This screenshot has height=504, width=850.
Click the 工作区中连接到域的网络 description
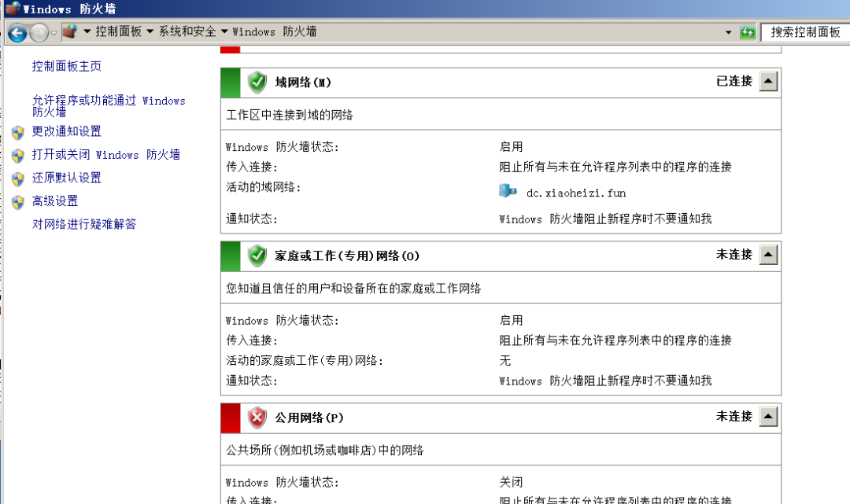click(290, 115)
